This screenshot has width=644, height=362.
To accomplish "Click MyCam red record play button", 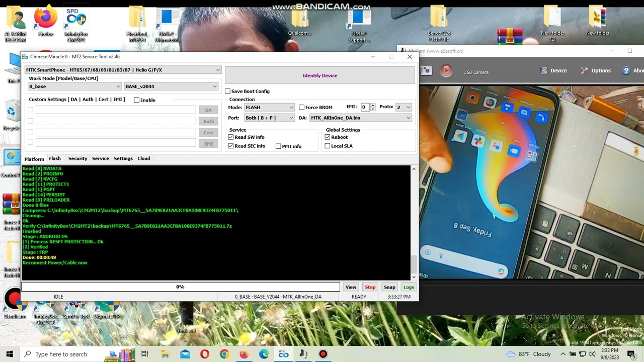I will tap(446, 71).
